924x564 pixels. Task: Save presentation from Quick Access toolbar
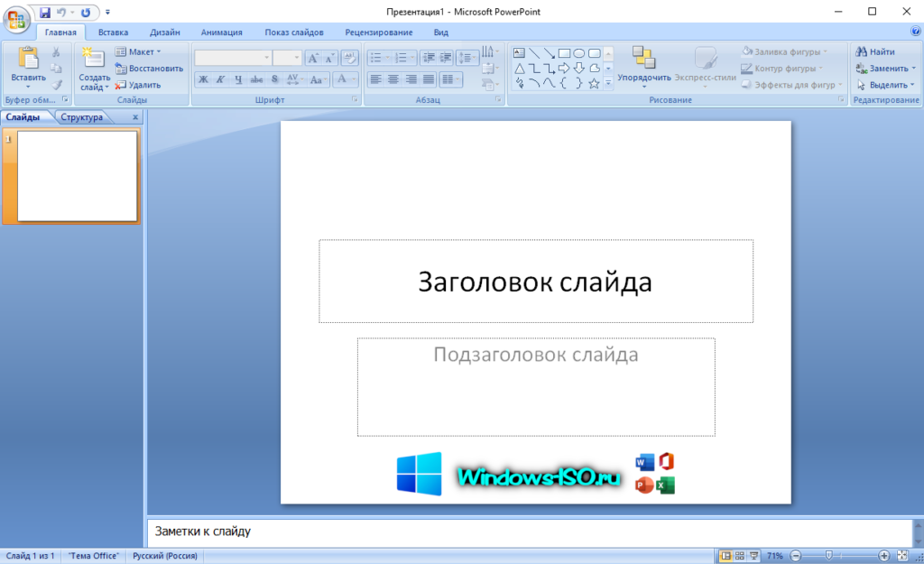tap(45, 12)
